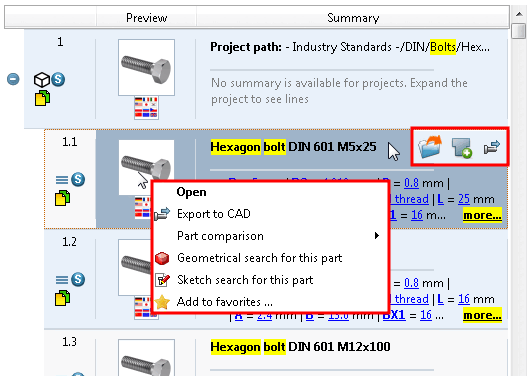Click the blue S icon in row 1.1

[78, 179]
